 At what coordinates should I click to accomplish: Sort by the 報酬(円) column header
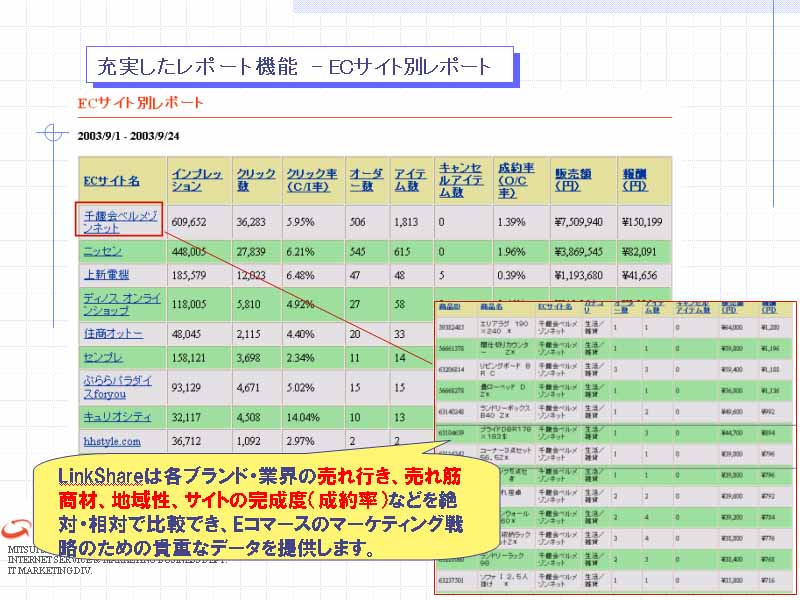pos(635,180)
